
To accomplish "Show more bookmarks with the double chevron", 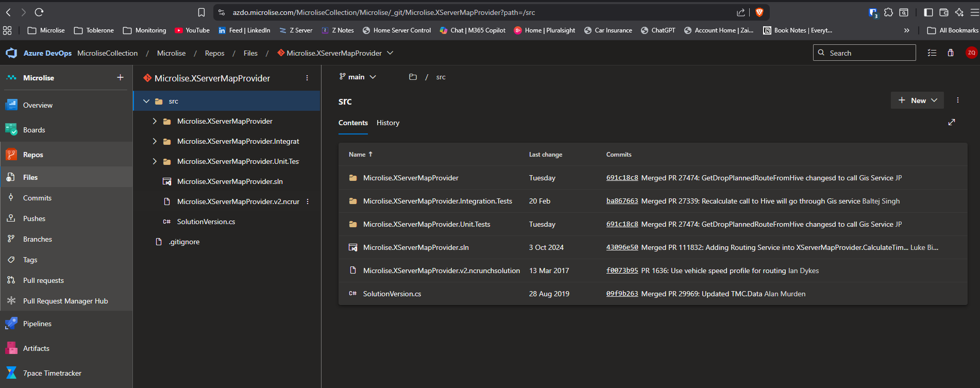I will pyautogui.click(x=907, y=30).
